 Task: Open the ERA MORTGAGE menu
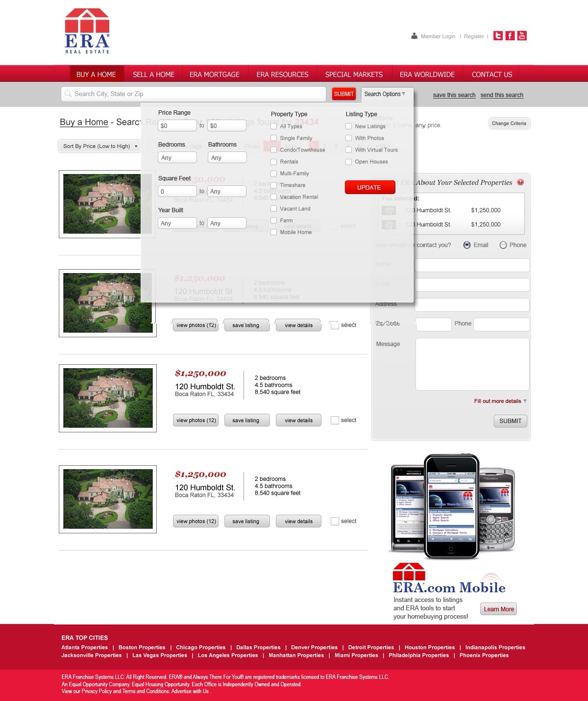pos(214,75)
